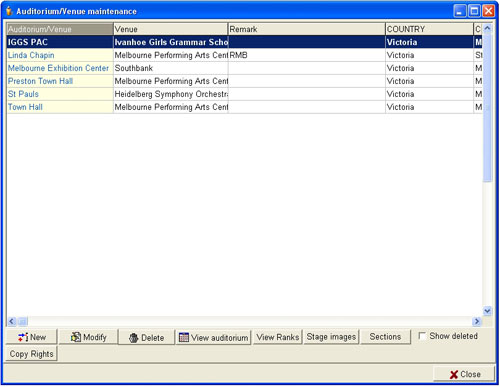Click the horizontal scrollbar left arrow

(12, 321)
